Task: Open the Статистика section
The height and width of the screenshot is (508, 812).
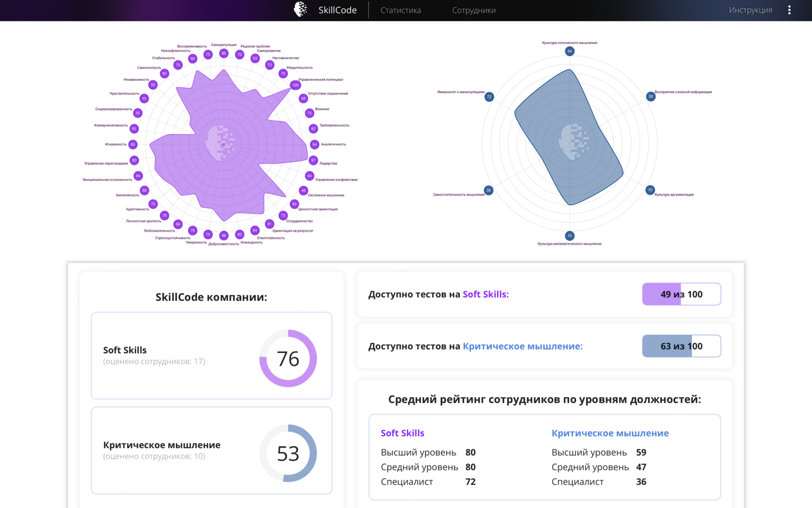Action: point(401,10)
